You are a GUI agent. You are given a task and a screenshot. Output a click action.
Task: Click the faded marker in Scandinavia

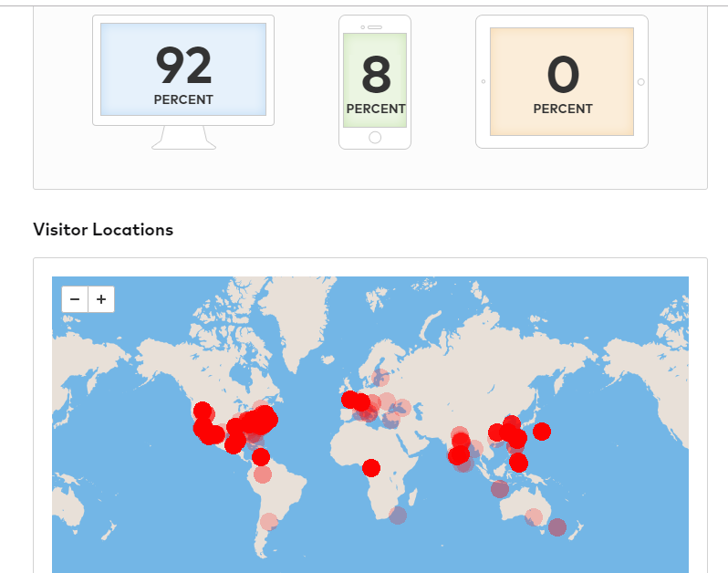pyautogui.click(x=380, y=378)
